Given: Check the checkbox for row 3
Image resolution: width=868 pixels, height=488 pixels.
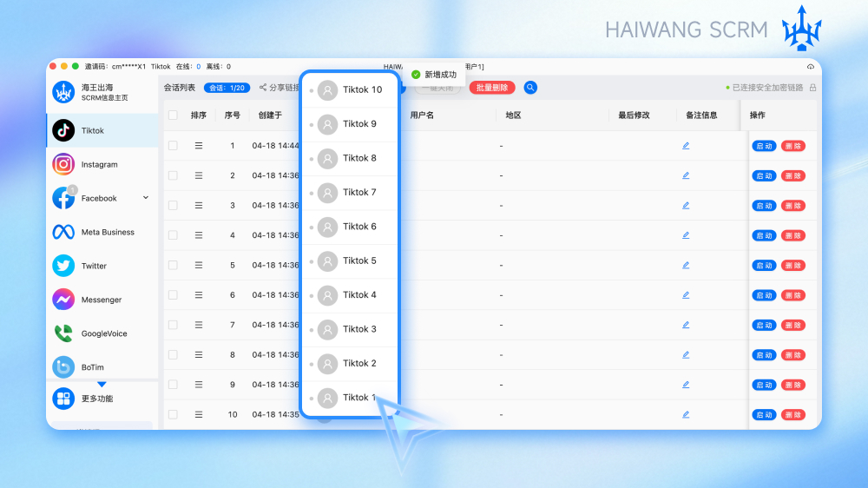Looking at the screenshot, I should [174, 206].
